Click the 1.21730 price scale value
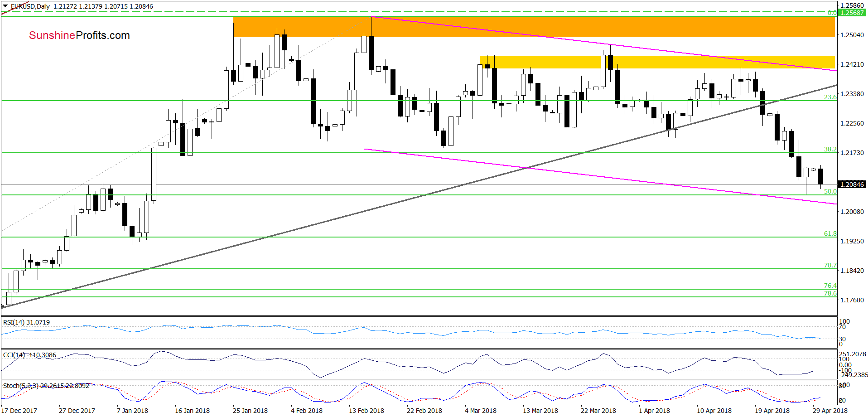Screen dimensions: 868x417 (852, 153)
